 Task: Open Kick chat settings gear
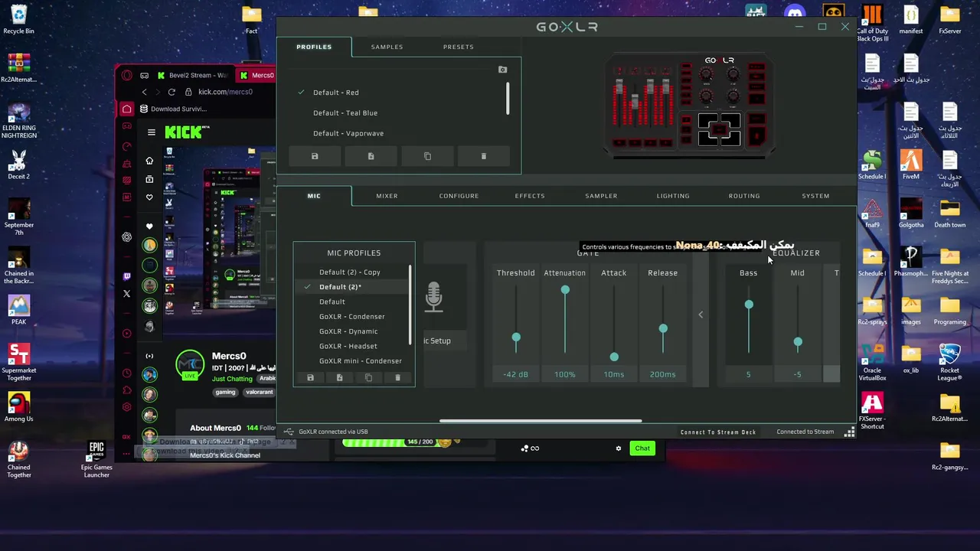(x=619, y=448)
